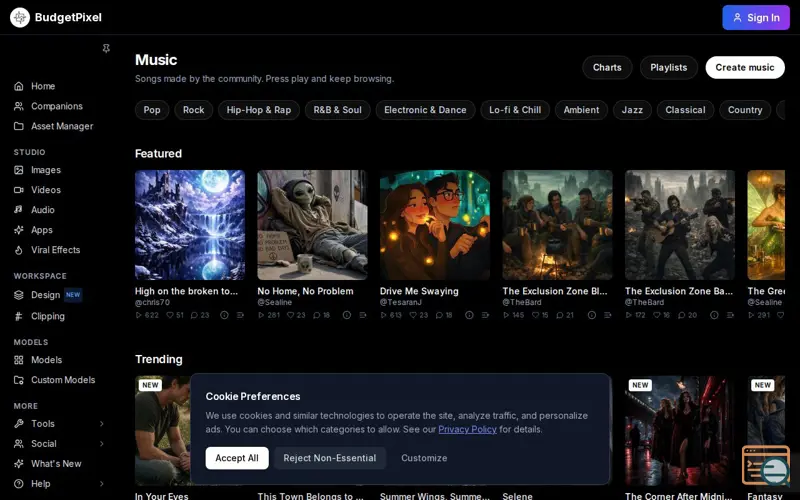This screenshot has width=800, height=500.
Task: Select the Jazz genre chip
Action: [632, 110]
